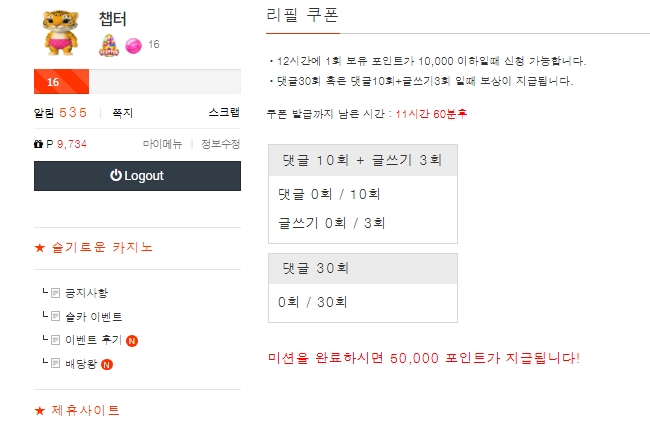Open the 공지사항 notice board

tap(86, 293)
